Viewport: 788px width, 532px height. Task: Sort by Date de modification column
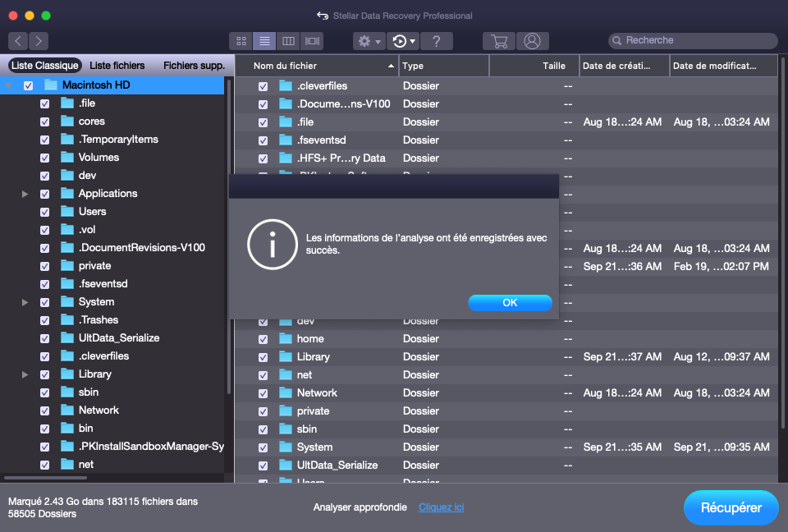[x=724, y=66]
